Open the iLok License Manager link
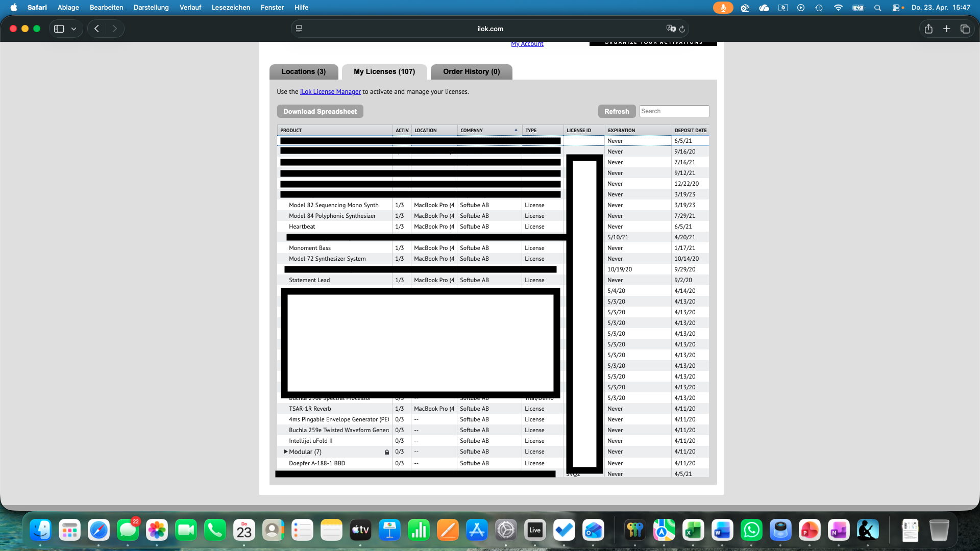Screen dimensions: 980x551 (x=330, y=92)
